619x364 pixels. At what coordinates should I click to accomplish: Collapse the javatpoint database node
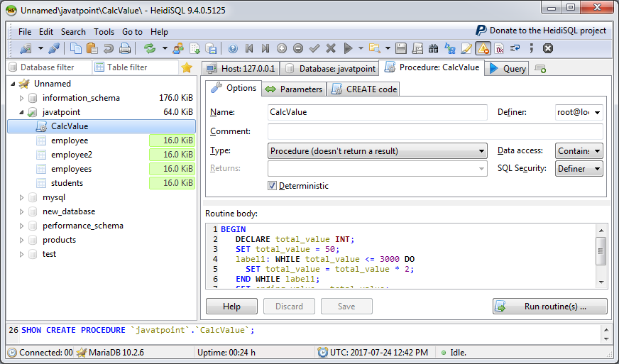(22, 112)
